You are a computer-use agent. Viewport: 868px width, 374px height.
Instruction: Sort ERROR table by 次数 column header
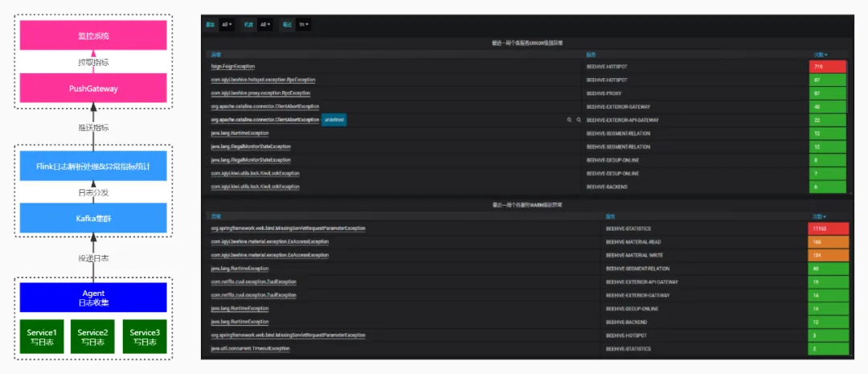pyautogui.click(x=820, y=55)
